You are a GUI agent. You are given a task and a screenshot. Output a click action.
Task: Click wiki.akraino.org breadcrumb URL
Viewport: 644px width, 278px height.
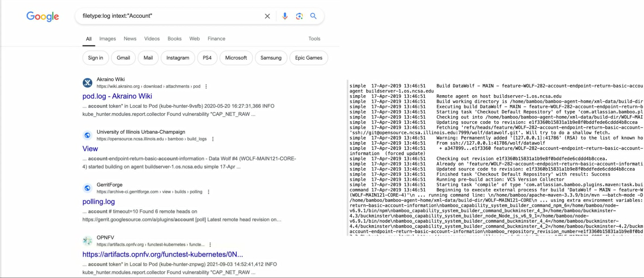pyautogui.click(x=148, y=87)
